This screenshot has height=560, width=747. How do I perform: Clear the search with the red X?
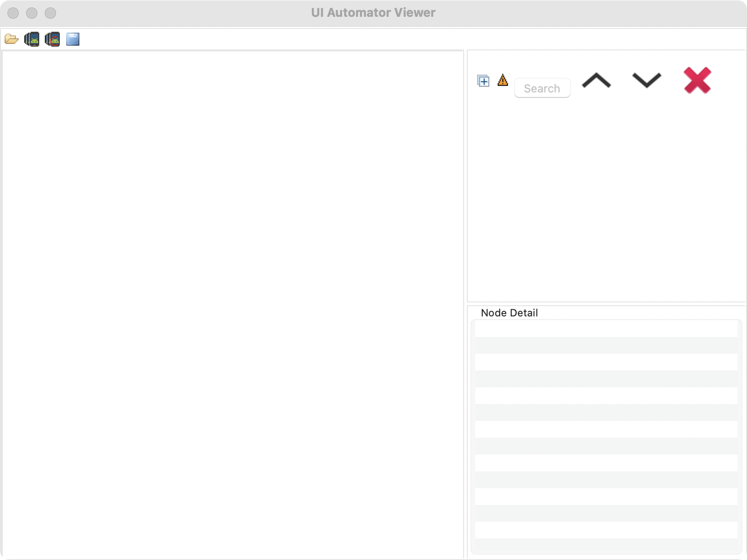pyautogui.click(x=698, y=80)
